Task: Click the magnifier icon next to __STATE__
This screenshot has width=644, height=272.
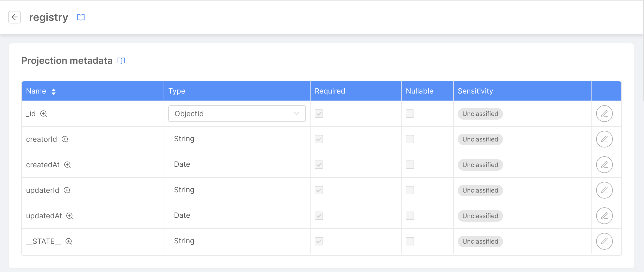Action: (69, 242)
